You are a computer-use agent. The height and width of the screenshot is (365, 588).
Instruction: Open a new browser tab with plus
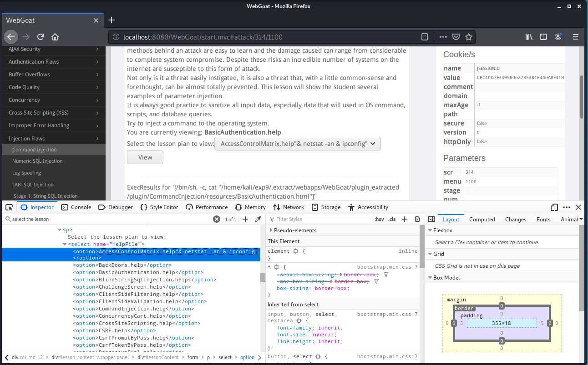[112, 20]
